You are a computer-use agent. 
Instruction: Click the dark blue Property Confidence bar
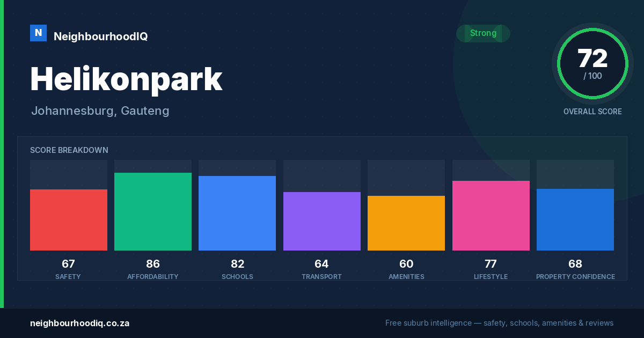pos(575,219)
